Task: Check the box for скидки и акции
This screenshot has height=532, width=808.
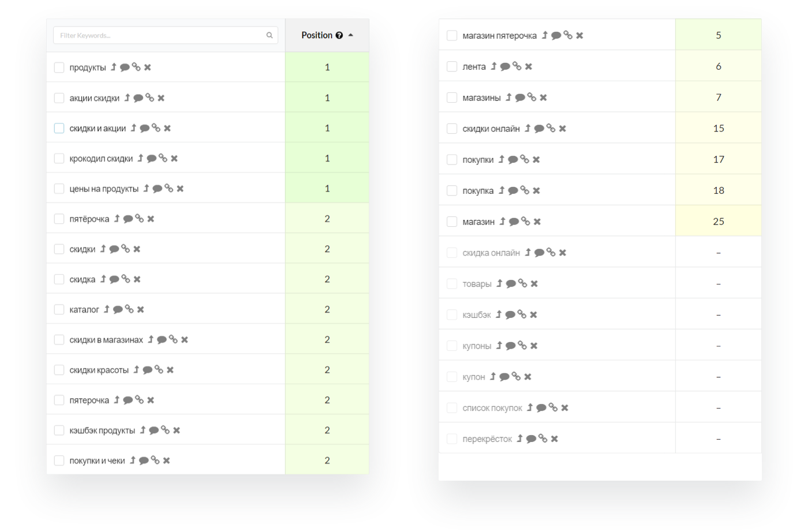Action: point(59,128)
